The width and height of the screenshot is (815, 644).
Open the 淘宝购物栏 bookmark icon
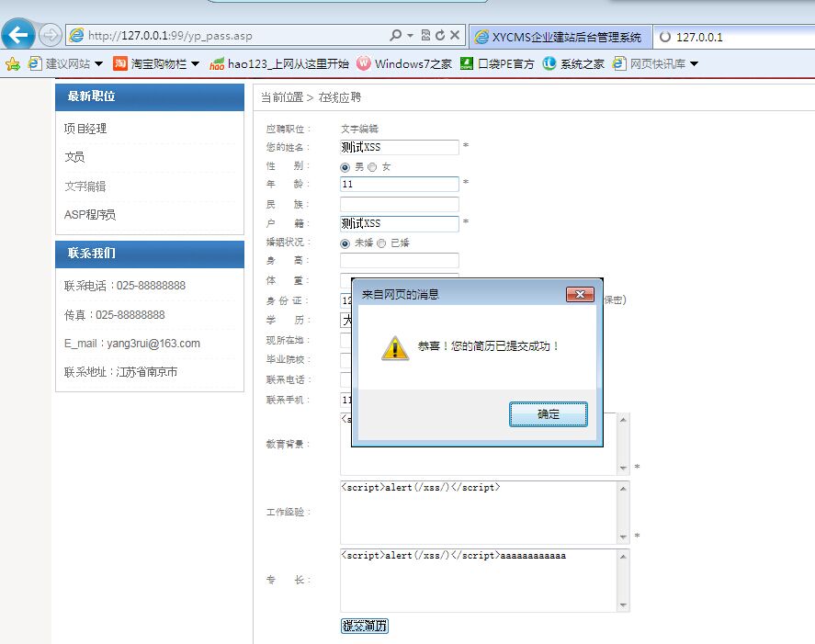point(120,63)
